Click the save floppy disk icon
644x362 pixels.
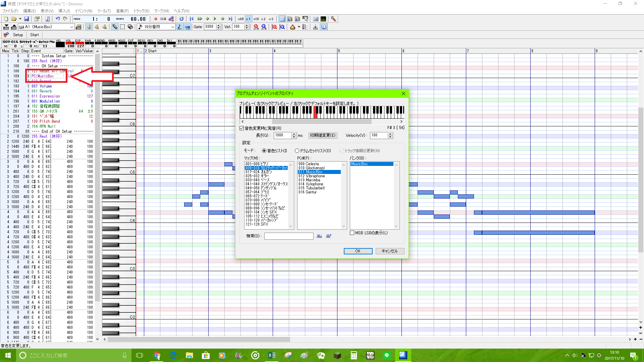[26, 19]
